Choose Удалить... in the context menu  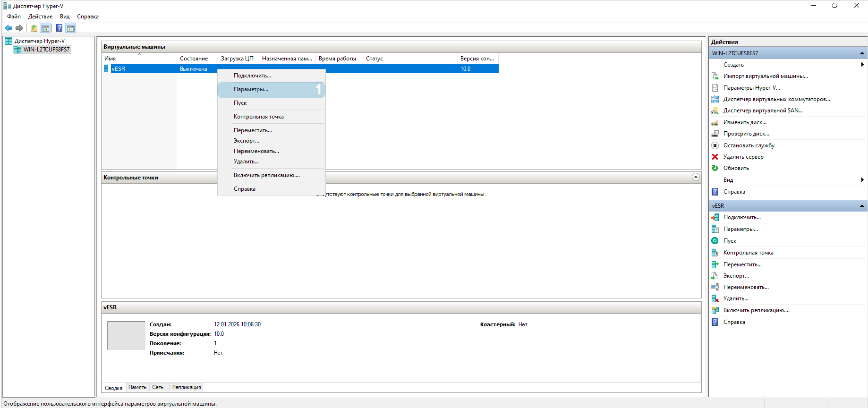[x=272, y=161]
